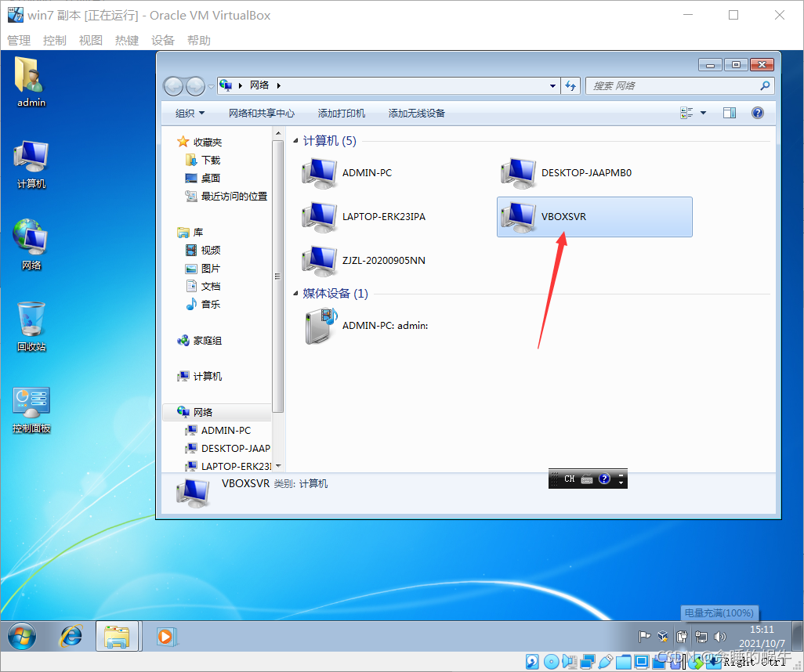Open the 热键 menu in VirtualBox
The image size is (804, 672).
(127, 41)
